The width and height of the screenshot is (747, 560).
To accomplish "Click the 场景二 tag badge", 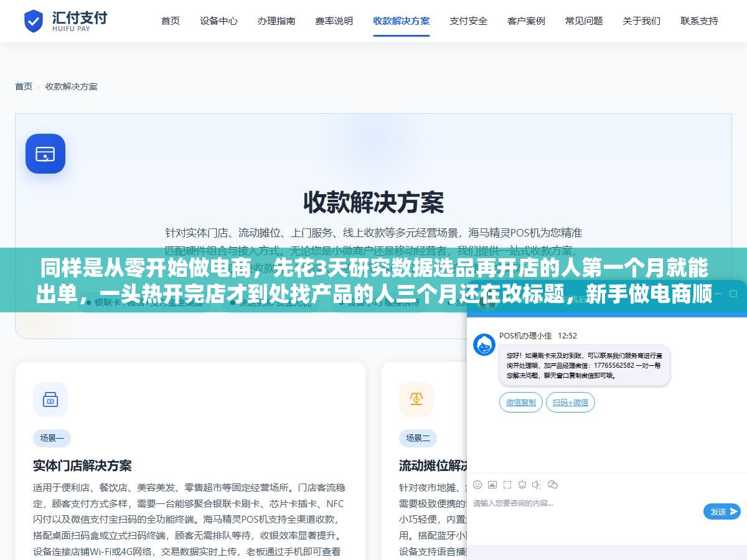I will 418,438.
